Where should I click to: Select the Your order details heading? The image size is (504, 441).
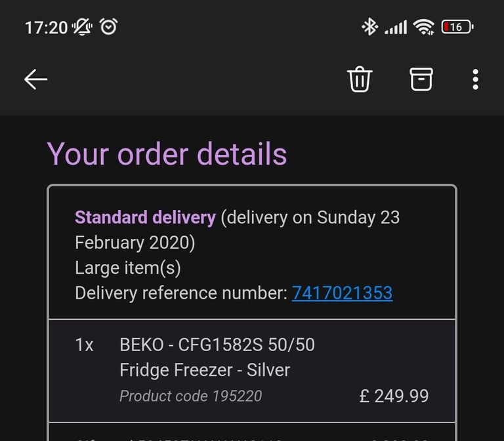pyautogui.click(x=167, y=154)
